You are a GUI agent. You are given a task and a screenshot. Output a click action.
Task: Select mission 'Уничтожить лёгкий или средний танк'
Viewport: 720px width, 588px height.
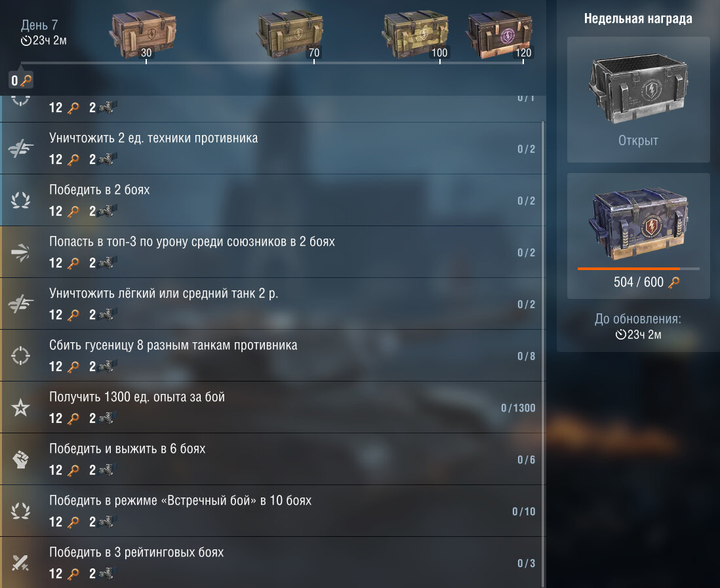point(271,304)
